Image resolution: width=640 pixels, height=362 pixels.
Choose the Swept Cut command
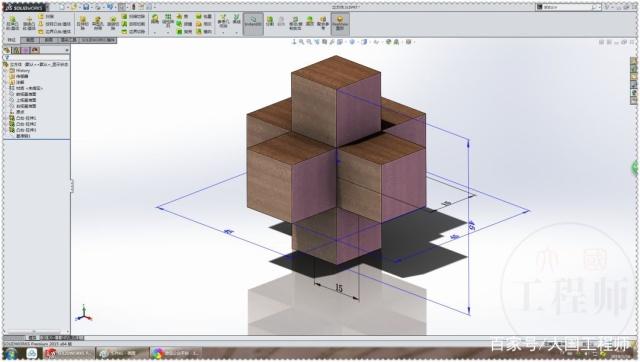coord(133,16)
